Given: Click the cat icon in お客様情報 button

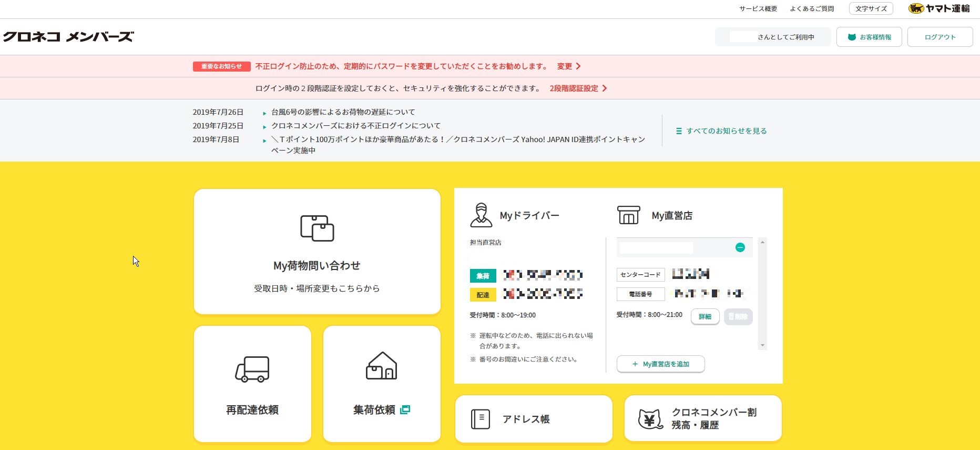Looking at the screenshot, I should [852, 37].
